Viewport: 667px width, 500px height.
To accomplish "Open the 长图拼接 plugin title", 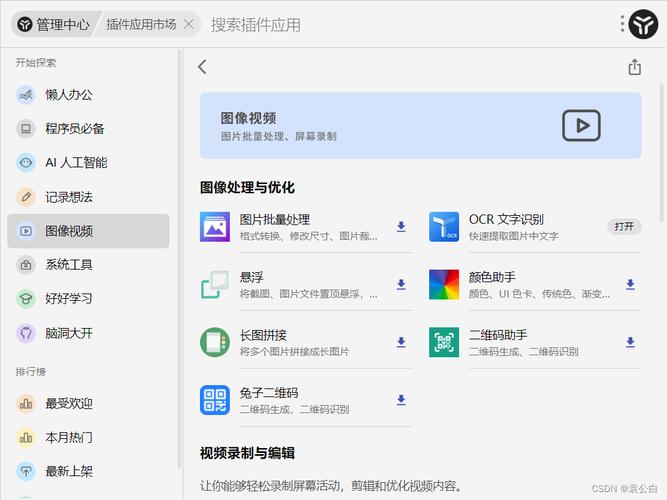I will point(263,335).
